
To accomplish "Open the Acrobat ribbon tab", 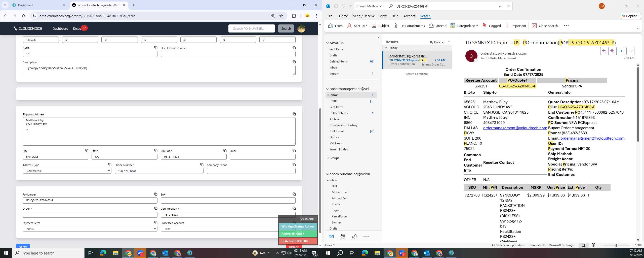I will coord(409,16).
